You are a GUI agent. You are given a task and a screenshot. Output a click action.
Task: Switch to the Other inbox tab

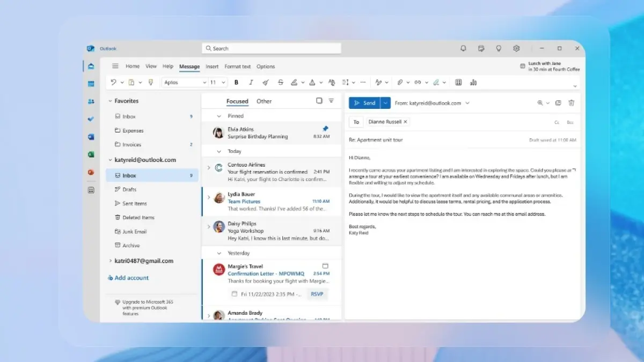[264, 101]
